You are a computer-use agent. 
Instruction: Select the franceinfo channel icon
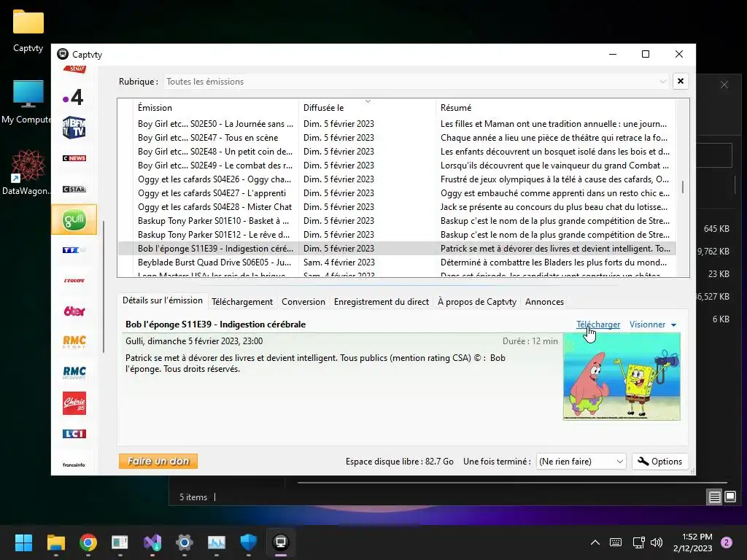coord(74,464)
